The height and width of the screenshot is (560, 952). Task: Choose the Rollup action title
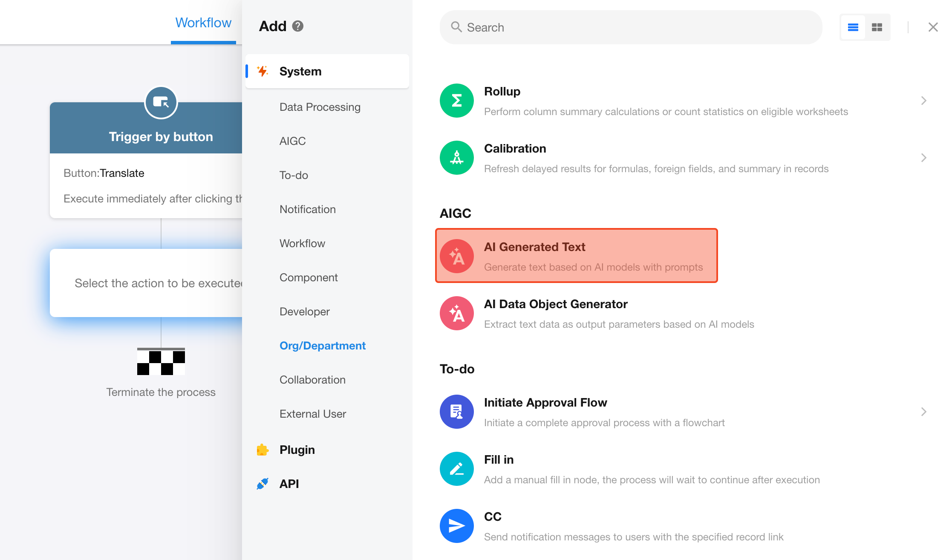pyautogui.click(x=502, y=91)
